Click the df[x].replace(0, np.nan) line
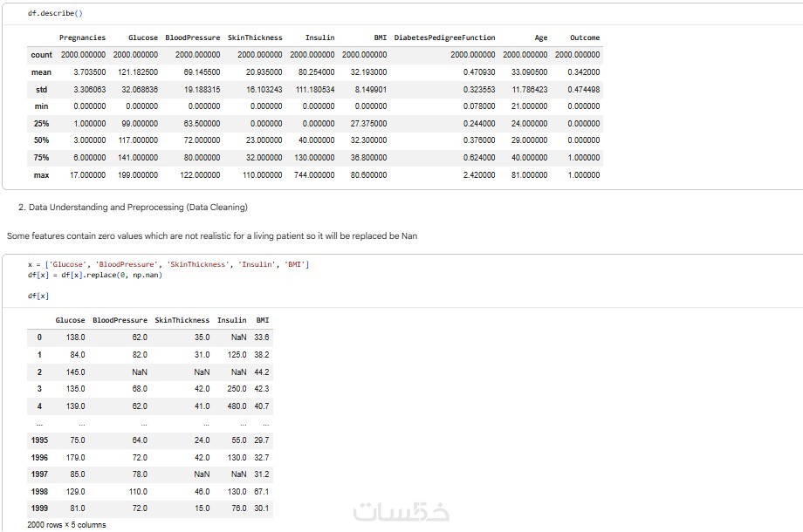This screenshot has width=803, height=532. (x=95, y=276)
